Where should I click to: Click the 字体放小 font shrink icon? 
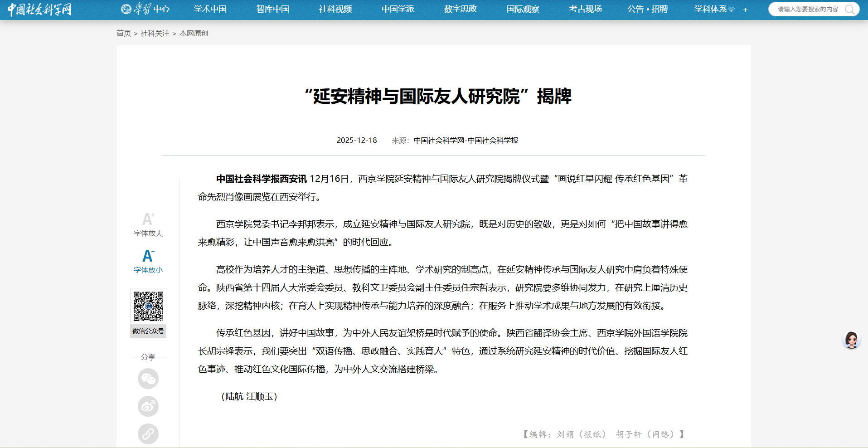[148, 256]
